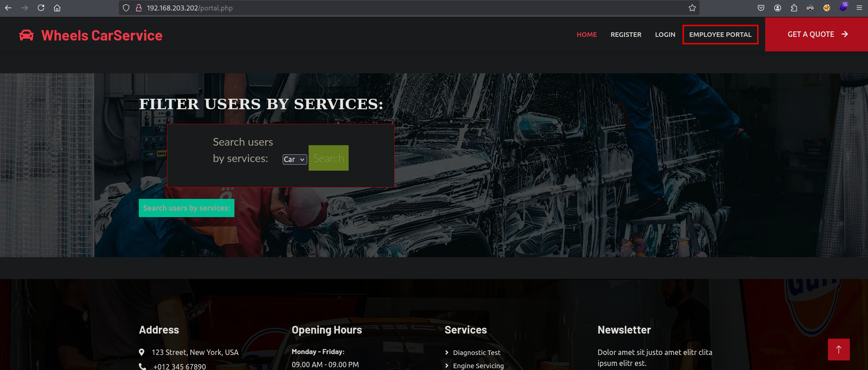
Task: Open the Firefox account icon
Action: (777, 8)
